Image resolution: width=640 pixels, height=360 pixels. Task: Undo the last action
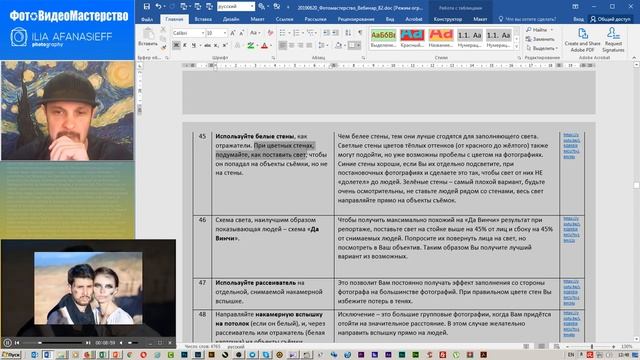click(x=158, y=7)
